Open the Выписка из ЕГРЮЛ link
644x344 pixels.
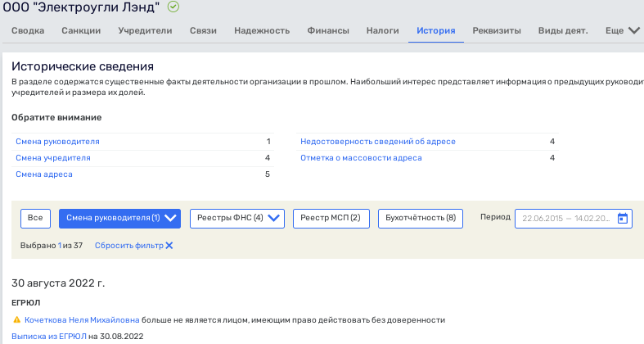pos(49,336)
